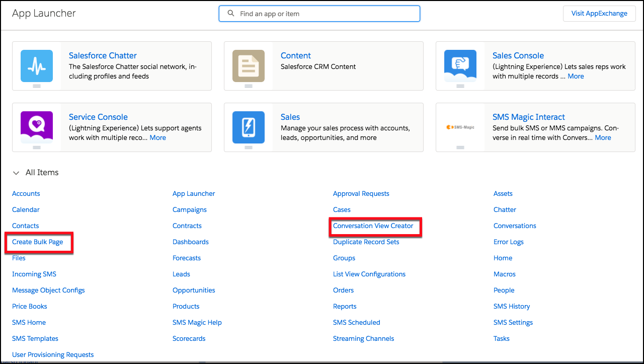This screenshot has width=644, height=364.
Task: Open the Scorecards item
Action: tap(189, 339)
